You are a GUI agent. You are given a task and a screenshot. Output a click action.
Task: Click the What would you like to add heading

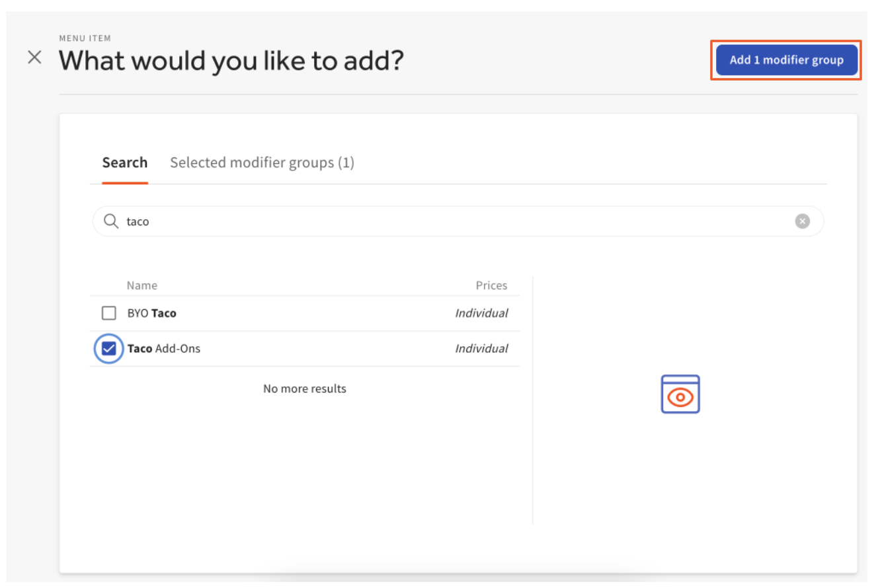pyautogui.click(x=231, y=61)
